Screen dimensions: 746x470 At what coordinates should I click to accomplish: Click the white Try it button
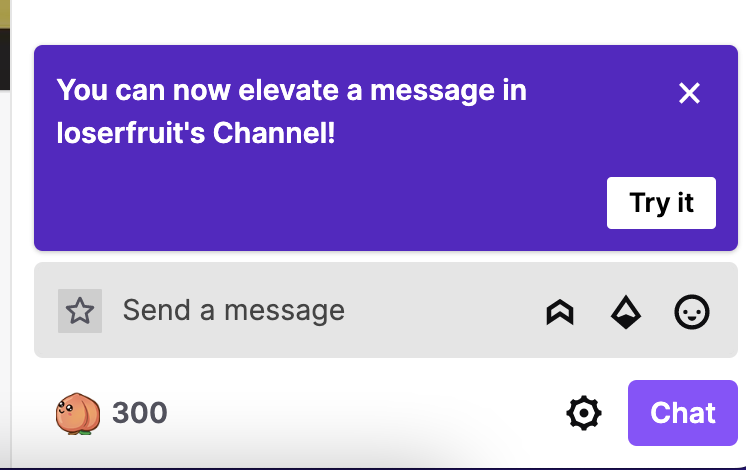coord(661,203)
